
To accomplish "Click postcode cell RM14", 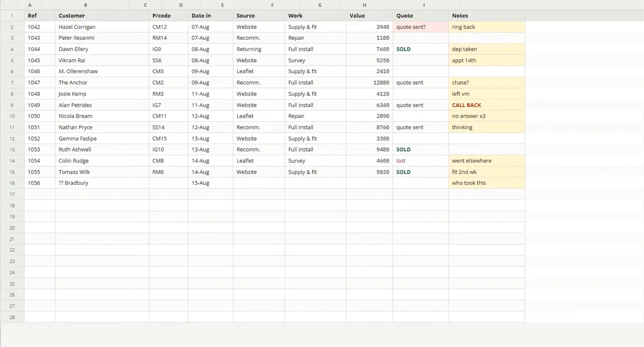I will pos(169,38).
